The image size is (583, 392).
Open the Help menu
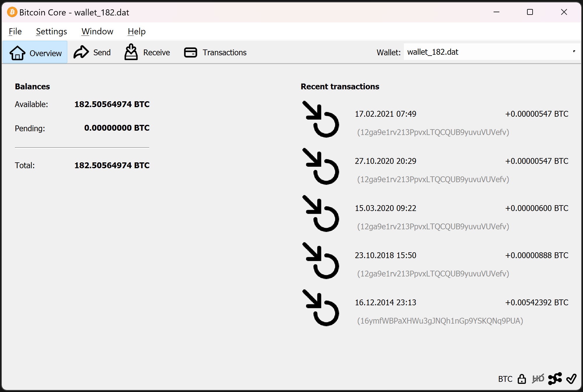point(136,31)
